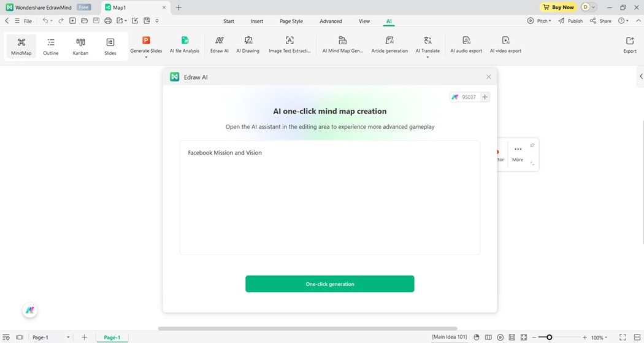644x343 pixels.
Task: Open the Article generation tool
Action: pyautogui.click(x=389, y=45)
